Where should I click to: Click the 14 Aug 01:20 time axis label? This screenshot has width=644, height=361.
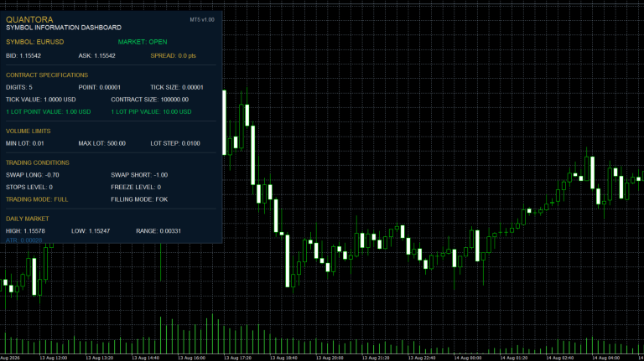click(513, 358)
